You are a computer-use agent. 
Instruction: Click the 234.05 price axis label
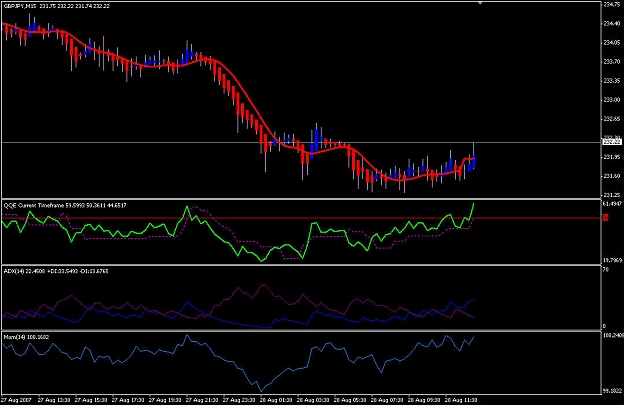click(612, 43)
